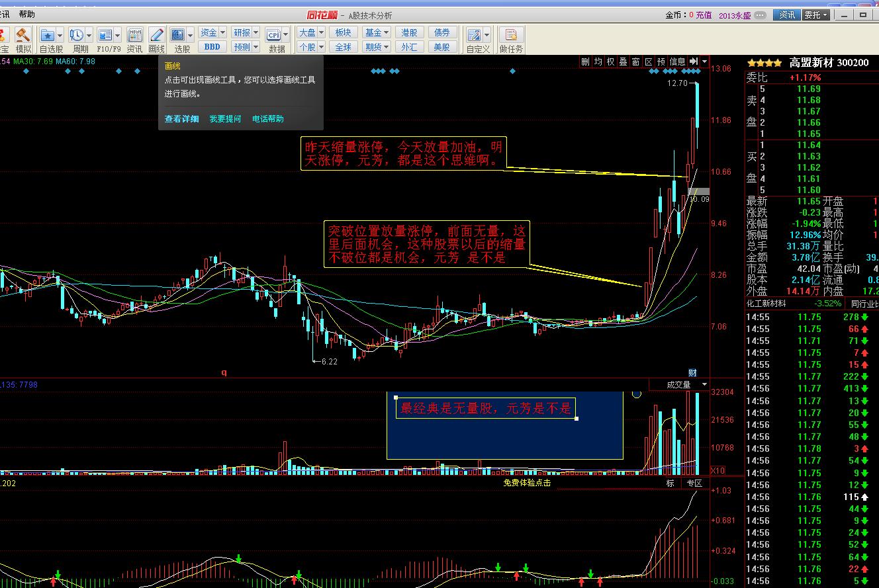
Task: Open the 做任务 tasks icon
Action: point(511,40)
